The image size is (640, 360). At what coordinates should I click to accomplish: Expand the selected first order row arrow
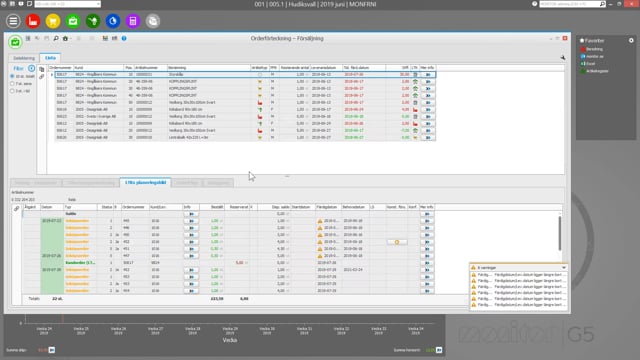52,75
